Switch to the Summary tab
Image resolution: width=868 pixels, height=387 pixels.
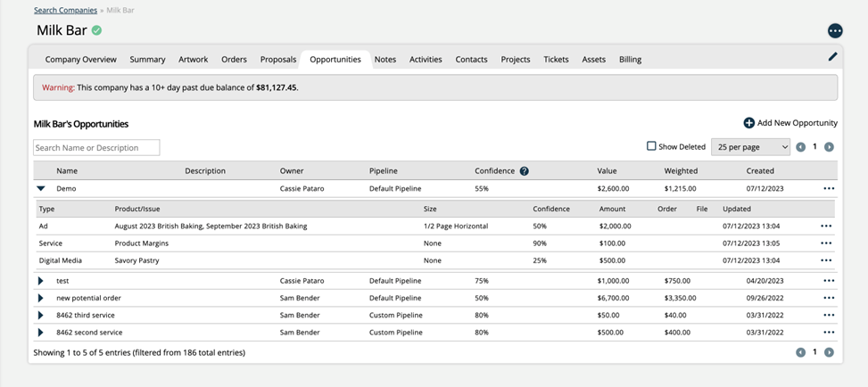(x=148, y=59)
